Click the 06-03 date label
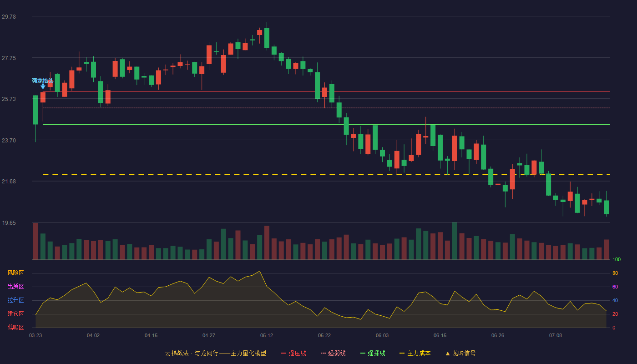637x364 pixels. (382, 335)
